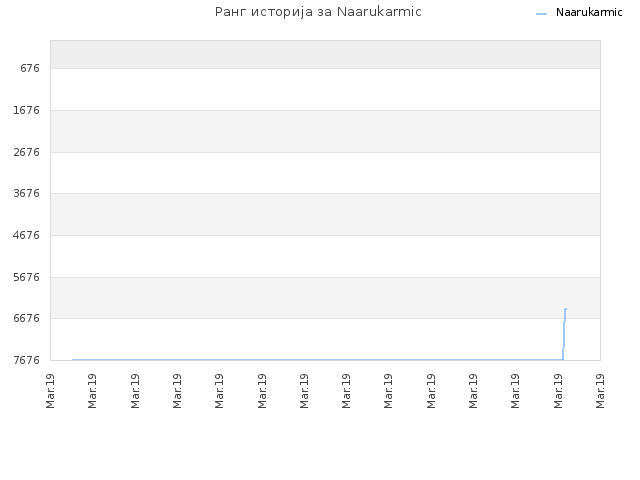
Task: Click the flat blue baseline mid-chart
Action: pos(318,360)
